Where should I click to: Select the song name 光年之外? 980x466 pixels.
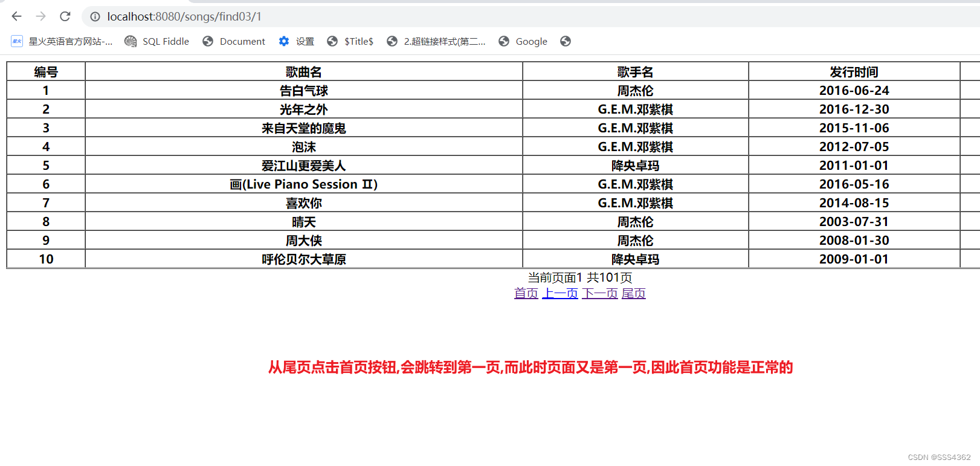[x=304, y=109]
